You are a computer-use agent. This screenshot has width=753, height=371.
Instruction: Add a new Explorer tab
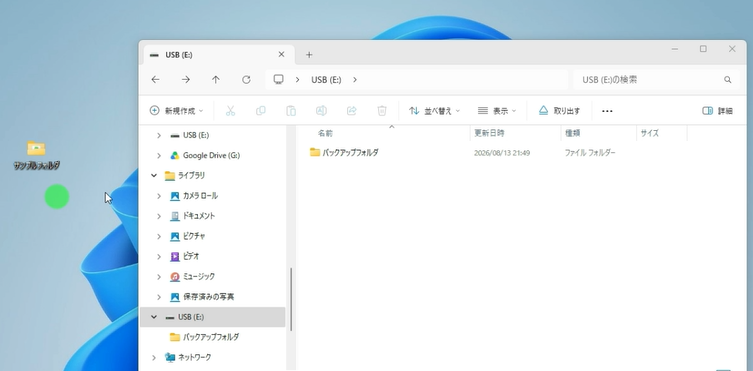pos(309,55)
